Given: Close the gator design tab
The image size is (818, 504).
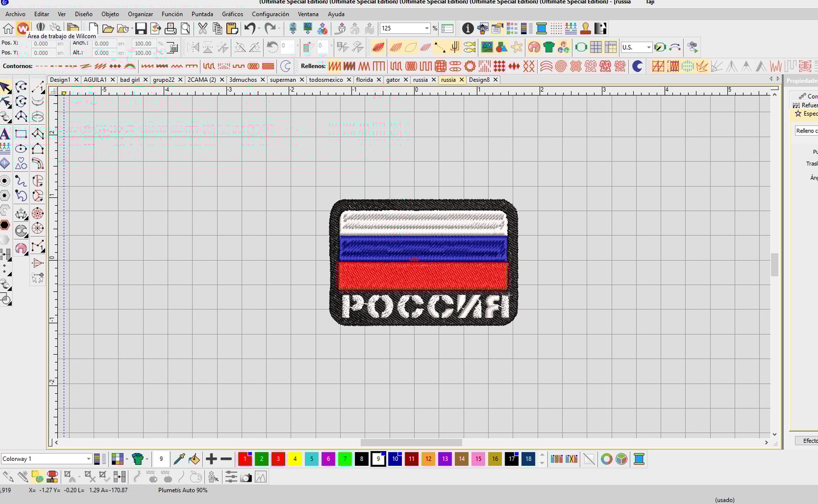Looking at the screenshot, I should click(x=406, y=80).
